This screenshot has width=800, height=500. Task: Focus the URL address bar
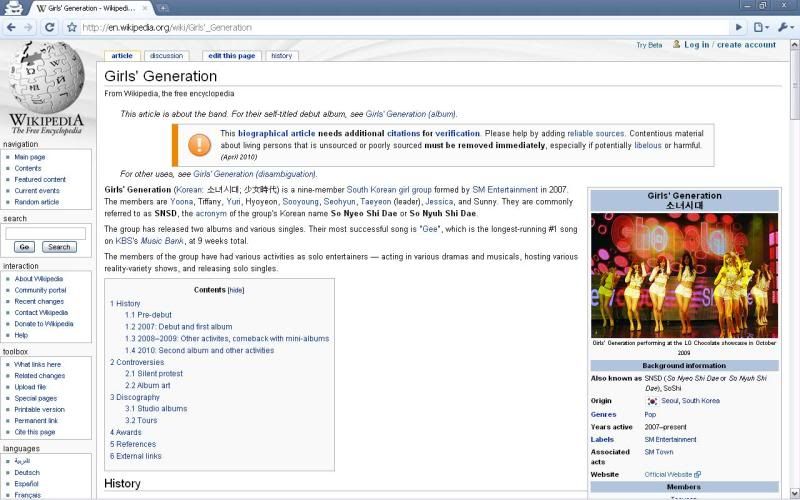[x=406, y=28]
